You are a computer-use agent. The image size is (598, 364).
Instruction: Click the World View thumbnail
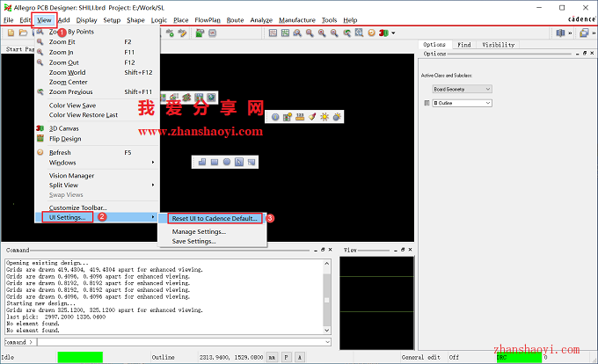(376, 303)
